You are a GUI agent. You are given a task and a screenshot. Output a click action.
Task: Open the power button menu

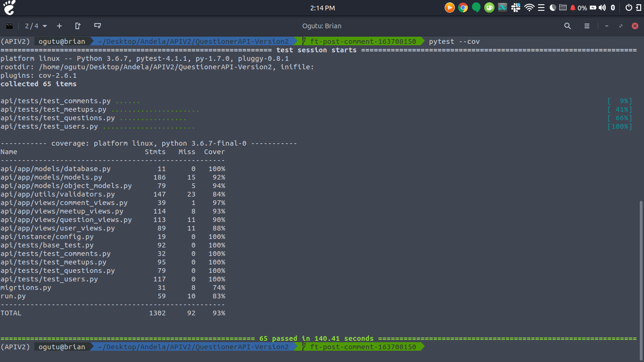pos(628,8)
